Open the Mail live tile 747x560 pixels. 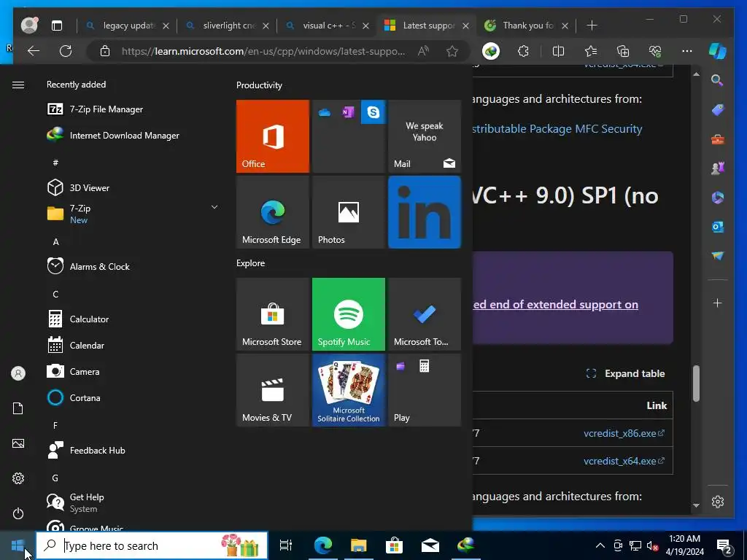pyautogui.click(x=425, y=136)
